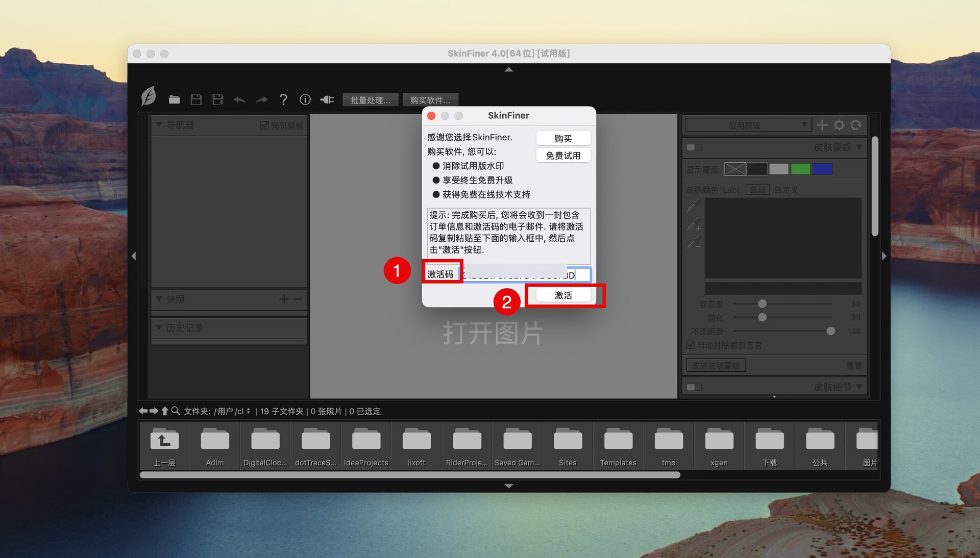Add a new preset with the plus icon
980x558 pixels.
[822, 125]
